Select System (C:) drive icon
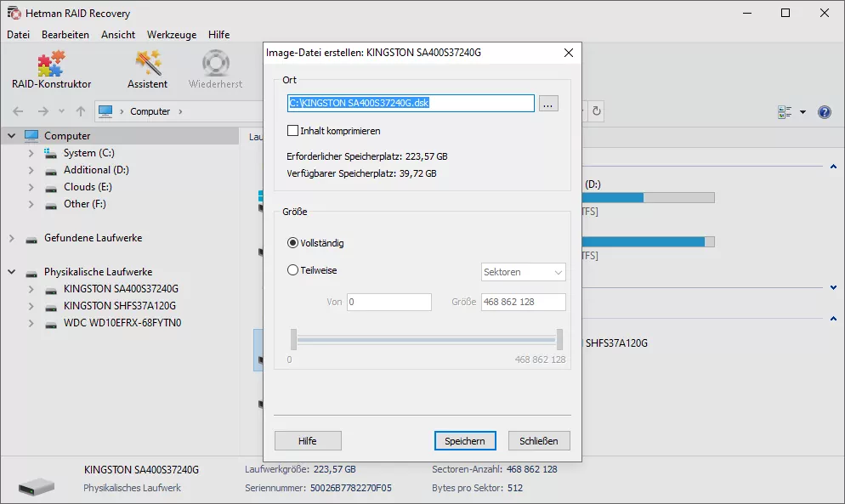 [51, 154]
